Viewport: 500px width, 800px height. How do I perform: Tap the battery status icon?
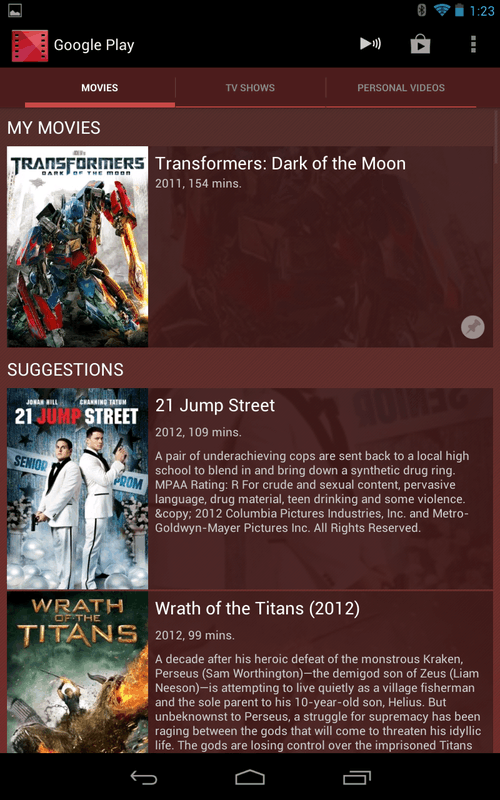tap(459, 10)
